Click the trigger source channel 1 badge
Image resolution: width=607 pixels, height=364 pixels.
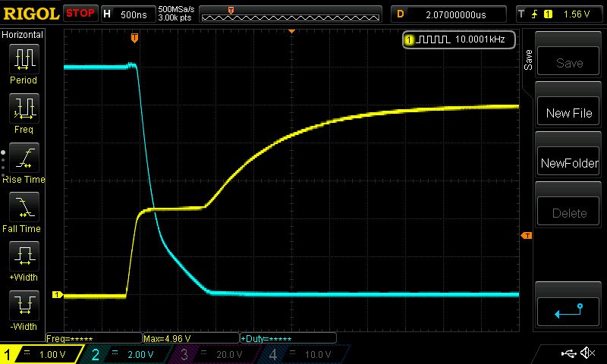pos(548,14)
